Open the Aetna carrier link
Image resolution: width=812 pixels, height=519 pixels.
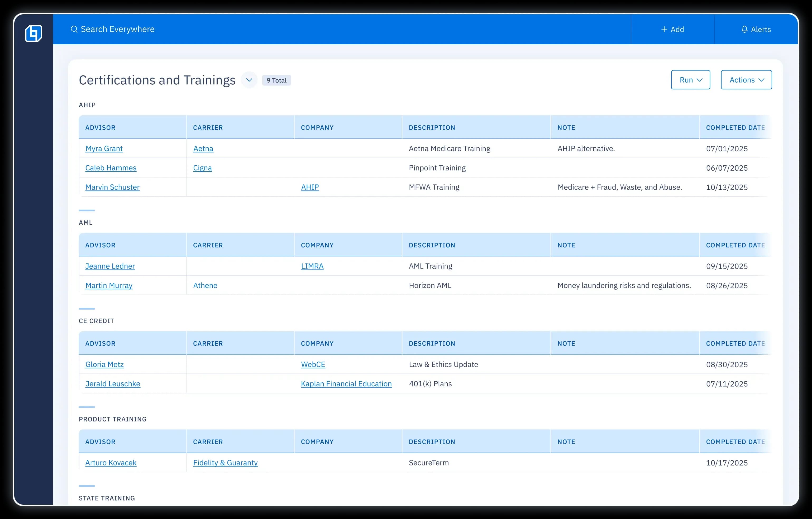tap(203, 148)
